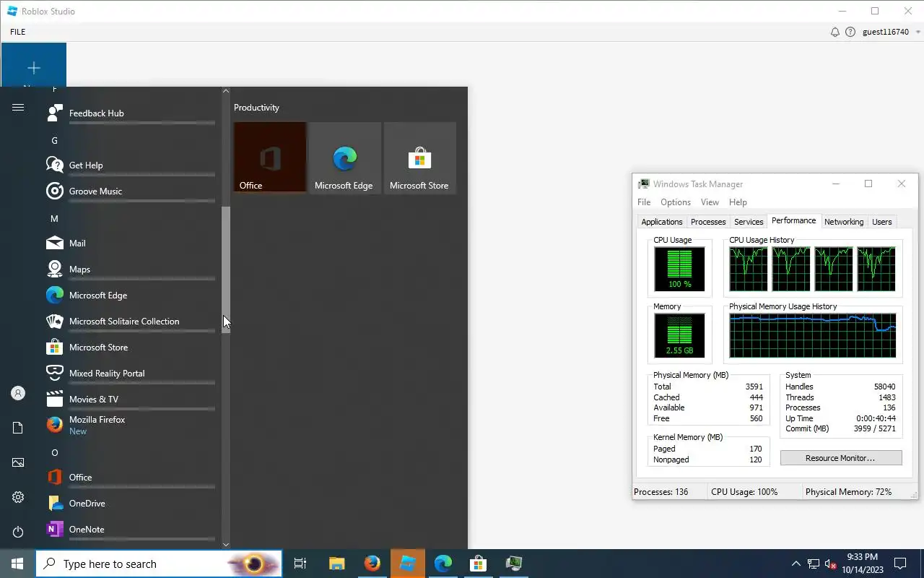Open the Help menu in Task Manager

pos(738,202)
